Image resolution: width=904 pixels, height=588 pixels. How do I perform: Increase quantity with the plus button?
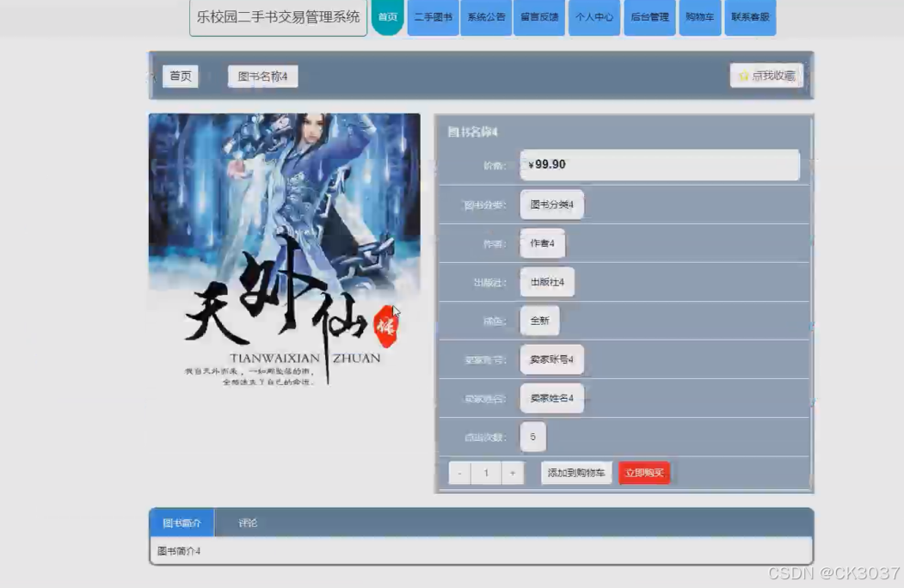pos(513,474)
